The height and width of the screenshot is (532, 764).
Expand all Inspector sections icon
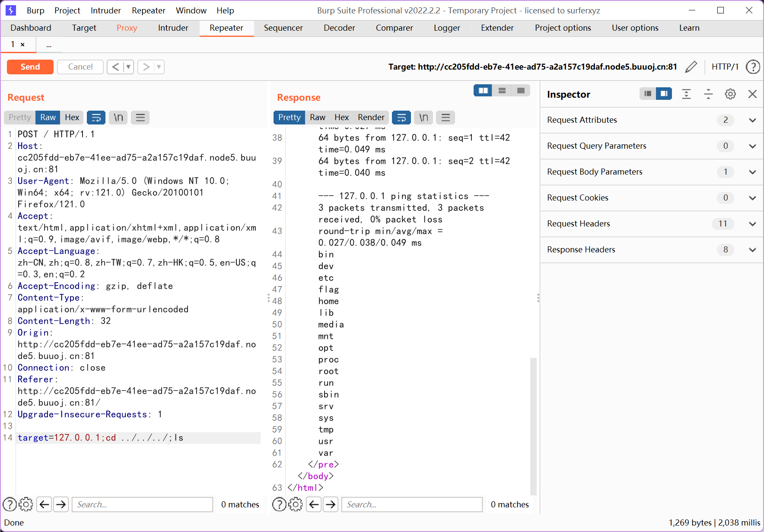[x=686, y=94]
